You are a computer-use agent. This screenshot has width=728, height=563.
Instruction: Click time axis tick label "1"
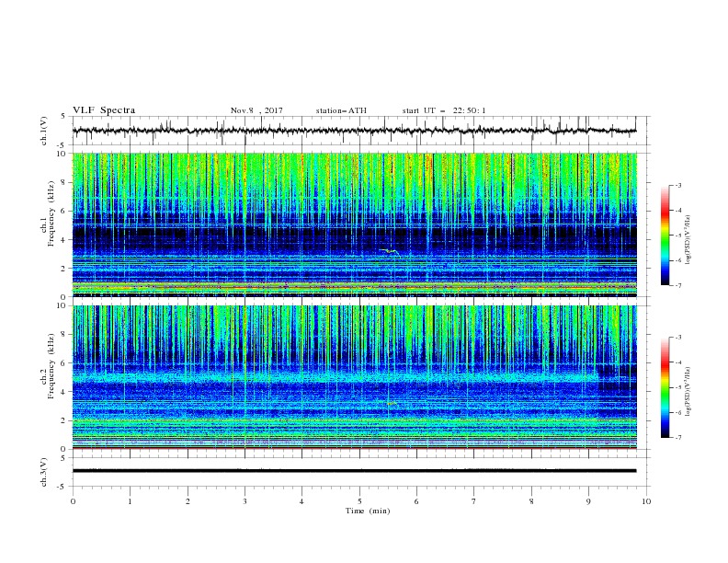tap(130, 501)
